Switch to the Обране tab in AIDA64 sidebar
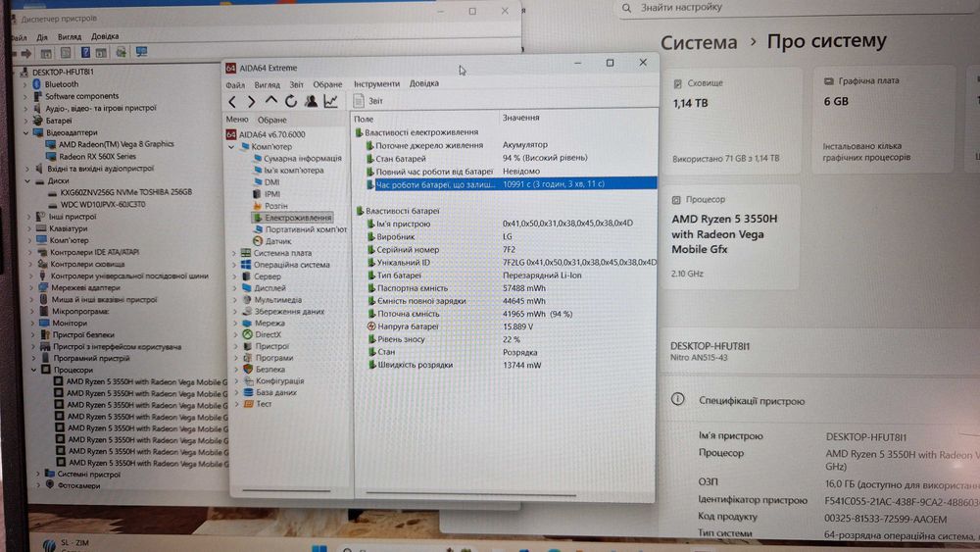The height and width of the screenshot is (552, 980). pyautogui.click(x=271, y=120)
